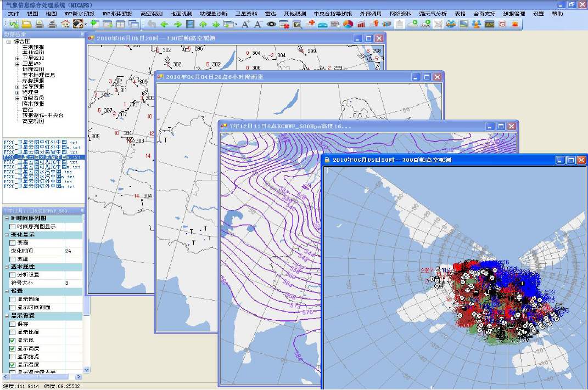Screen dimensions: 588x390
Task: Select the first FY2C file in the list
Action: [x=41, y=143]
